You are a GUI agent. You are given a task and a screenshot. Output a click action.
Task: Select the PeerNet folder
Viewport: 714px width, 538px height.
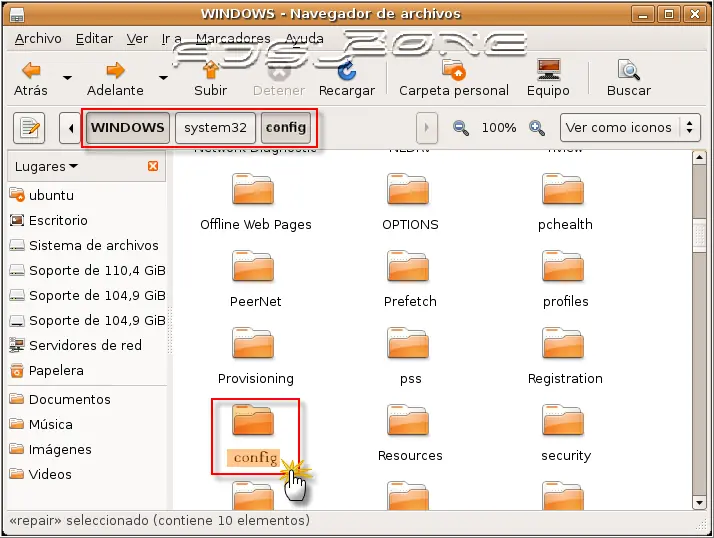[255, 279]
